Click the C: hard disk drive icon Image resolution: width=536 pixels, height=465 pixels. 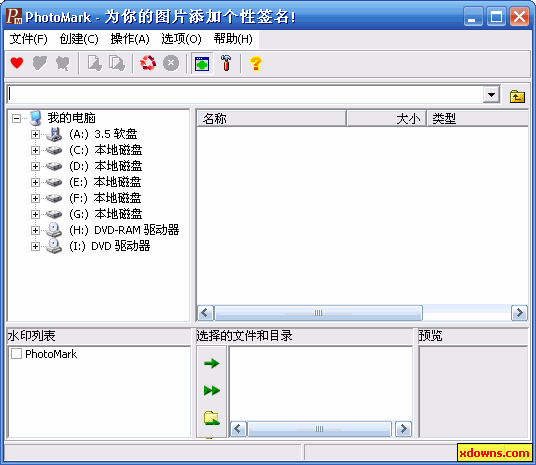coord(54,150)
